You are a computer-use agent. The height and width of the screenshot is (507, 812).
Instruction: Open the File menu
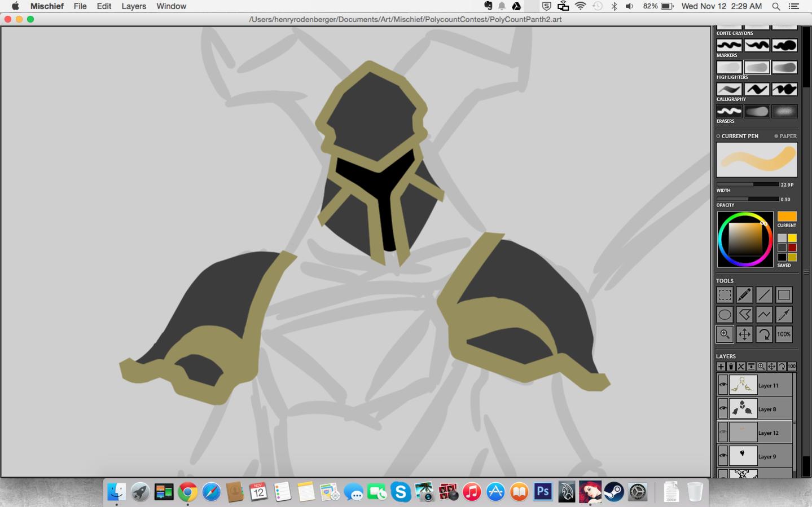pyautogui.click(x=80, y=6)
